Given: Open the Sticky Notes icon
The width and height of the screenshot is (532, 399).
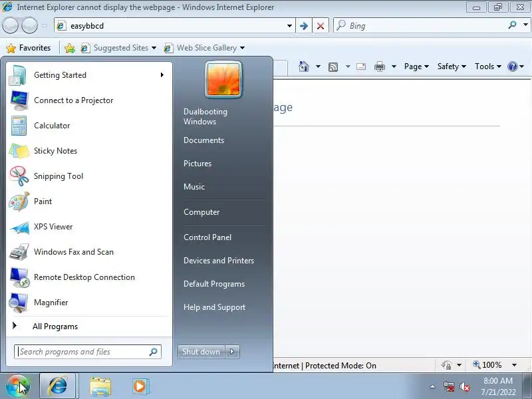Looking at the screenshot, I should pyautogui.click(x=19, y=151).
